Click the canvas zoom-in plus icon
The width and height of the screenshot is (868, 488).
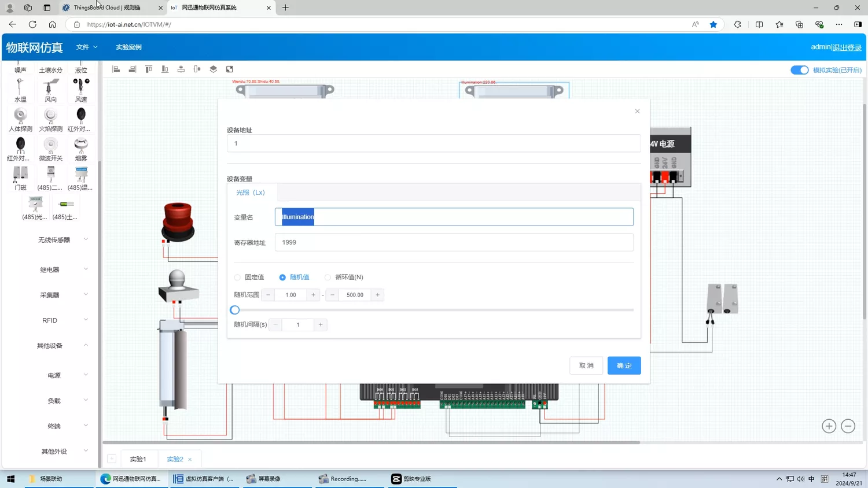(x=829, y=426)
